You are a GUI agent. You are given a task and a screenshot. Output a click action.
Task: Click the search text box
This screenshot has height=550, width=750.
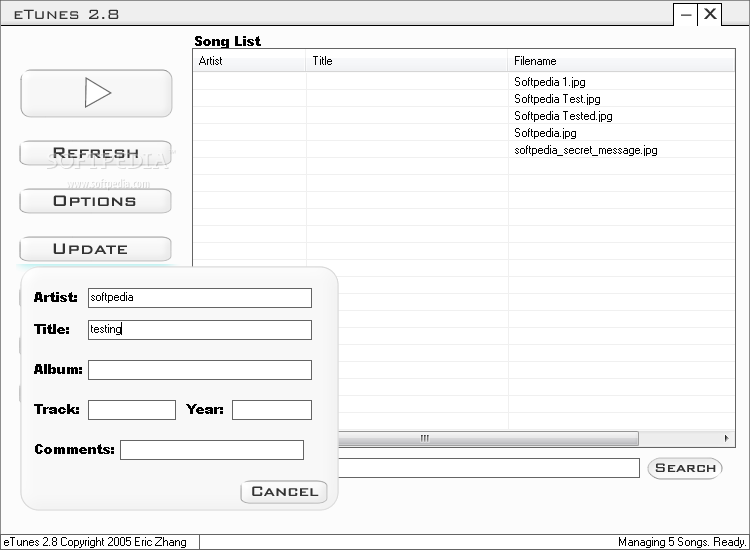[488, 468]
